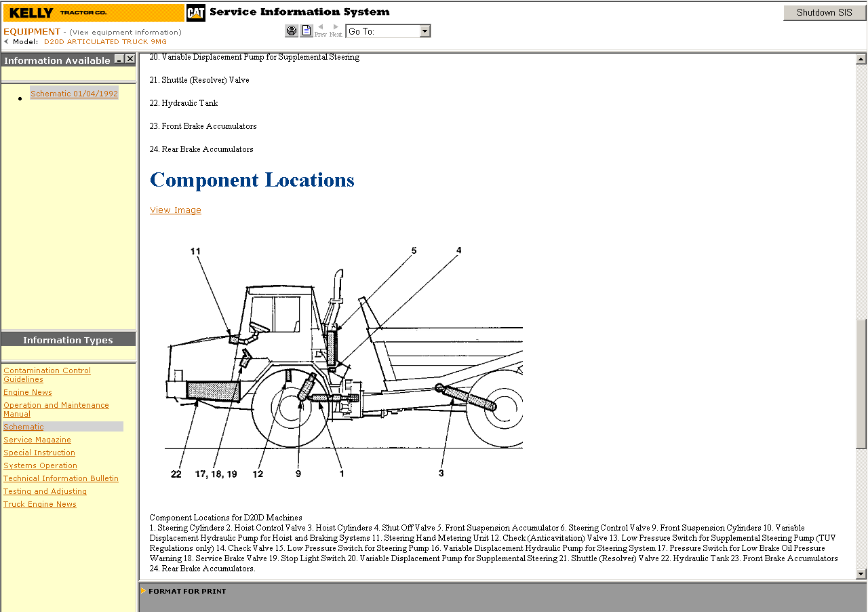Close the Information Available panel

pos(130,60)
